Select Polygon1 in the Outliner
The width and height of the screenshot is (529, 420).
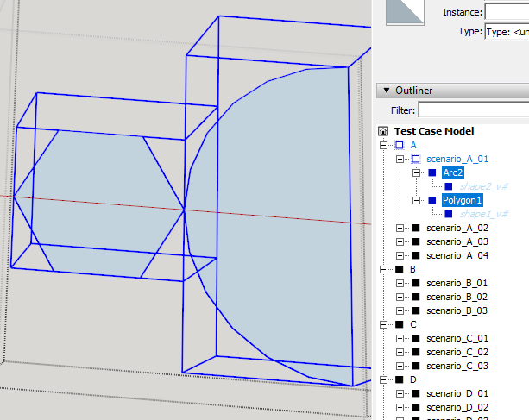pyautogui.click(x=463, y=200)
